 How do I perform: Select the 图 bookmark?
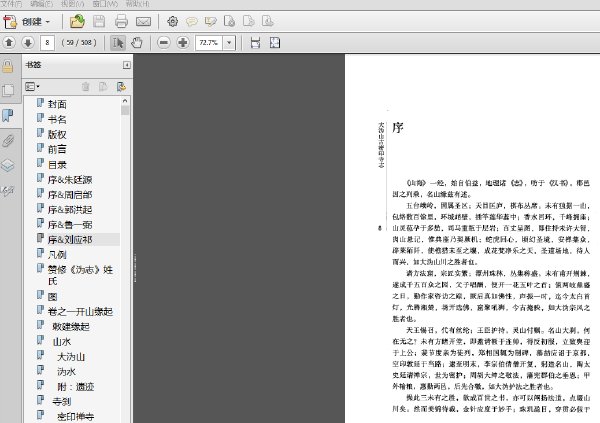tap(52, 296)
